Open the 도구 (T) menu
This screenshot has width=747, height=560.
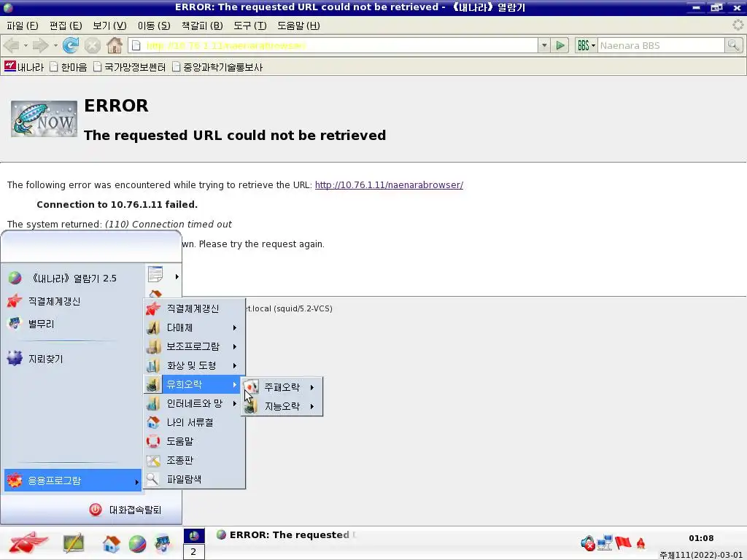(249, 26)
